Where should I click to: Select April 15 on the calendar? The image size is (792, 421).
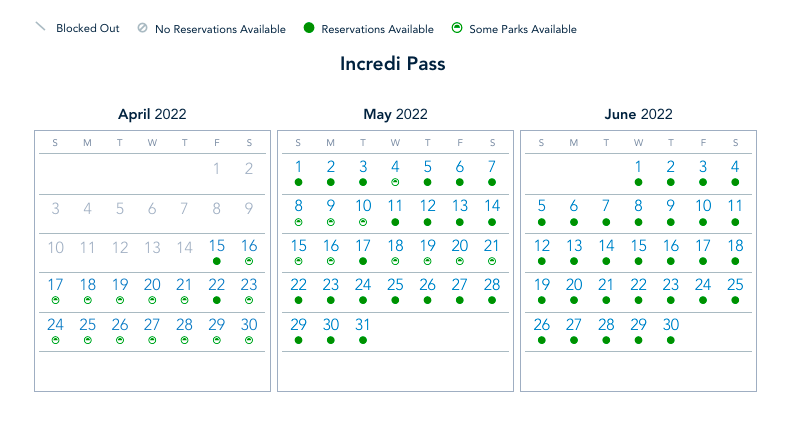(x=216, y=246)
